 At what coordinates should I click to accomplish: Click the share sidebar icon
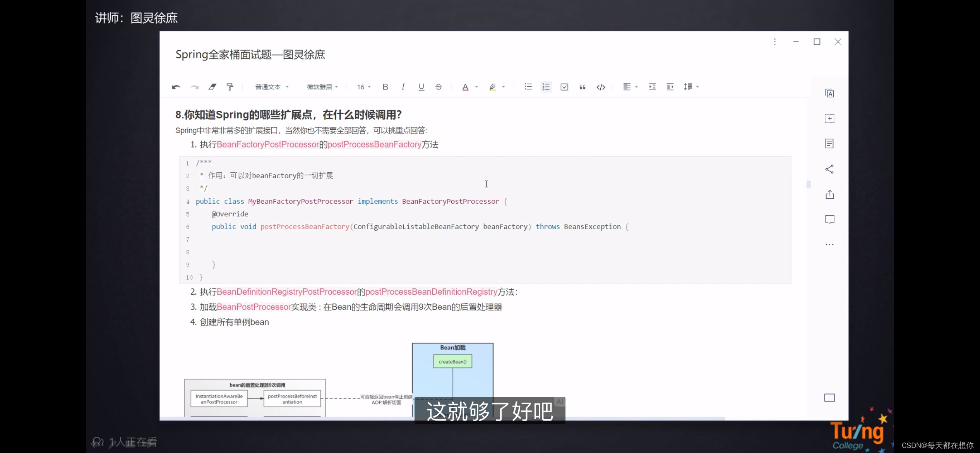829,169
